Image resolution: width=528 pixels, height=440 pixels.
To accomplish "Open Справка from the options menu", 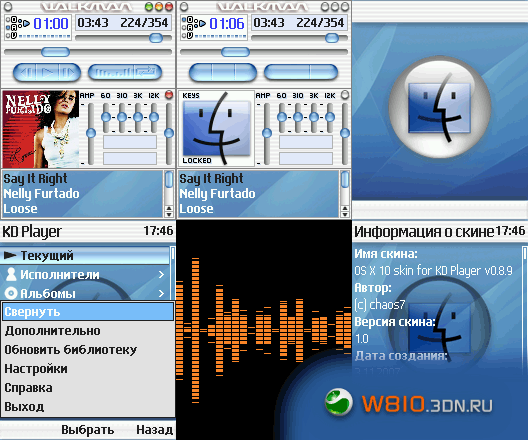I will (x=88, y=388).
